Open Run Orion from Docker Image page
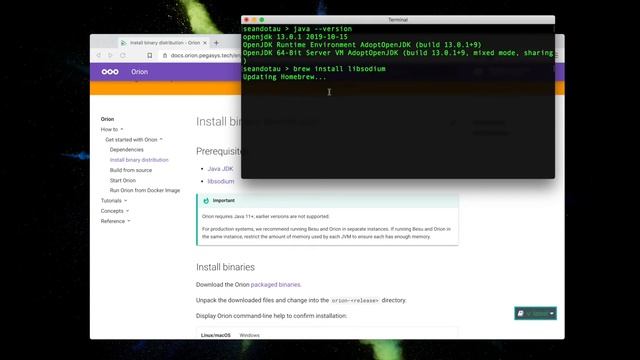The image size is (640, 360). coord(145,190)
